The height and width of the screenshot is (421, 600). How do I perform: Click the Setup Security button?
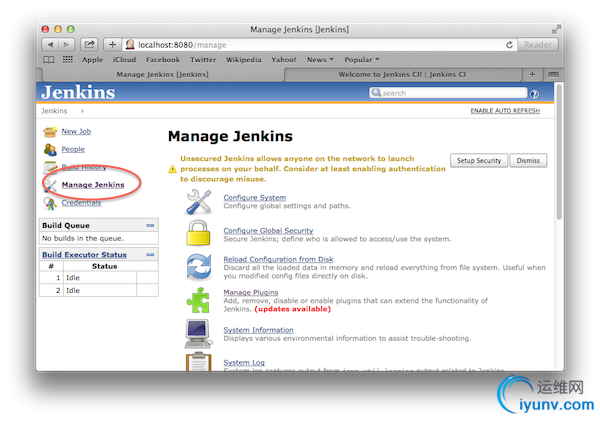click(x=479, y=161)
